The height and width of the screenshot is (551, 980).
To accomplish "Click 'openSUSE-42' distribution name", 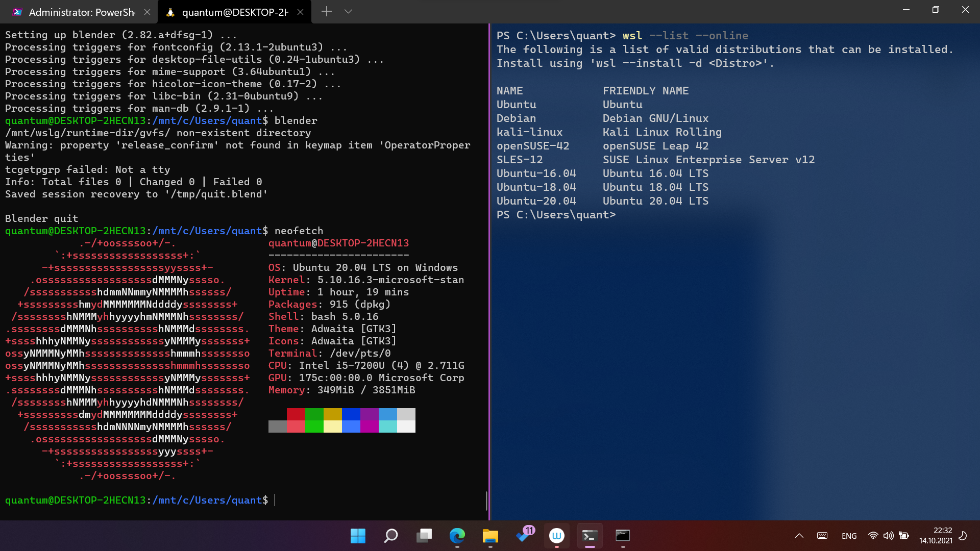I will 533,146.
